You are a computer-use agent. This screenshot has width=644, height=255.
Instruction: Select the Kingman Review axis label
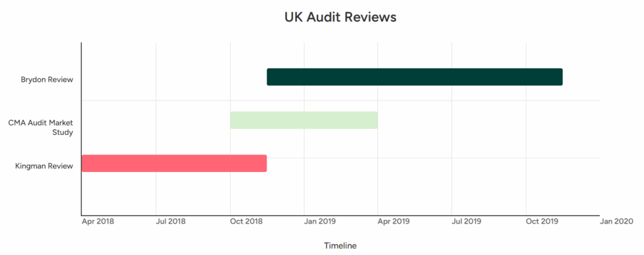pos(45,166)
